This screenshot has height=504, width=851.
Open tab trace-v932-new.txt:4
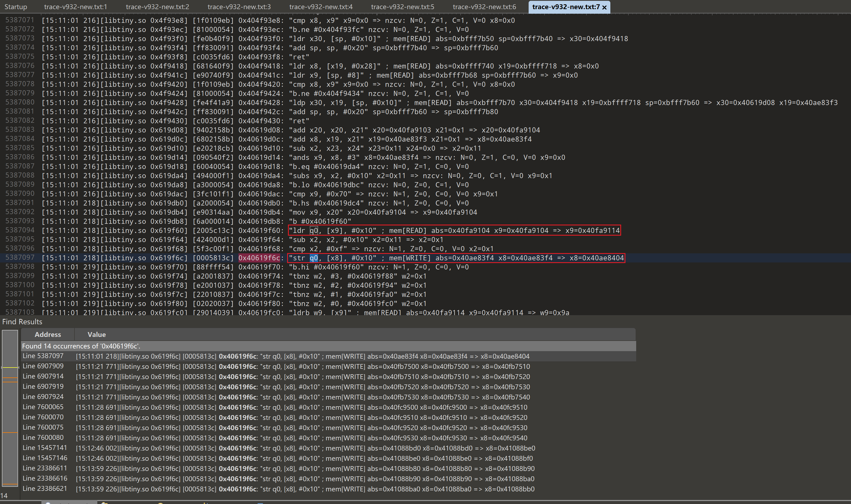pyautogui.click(x=321, y=7)
